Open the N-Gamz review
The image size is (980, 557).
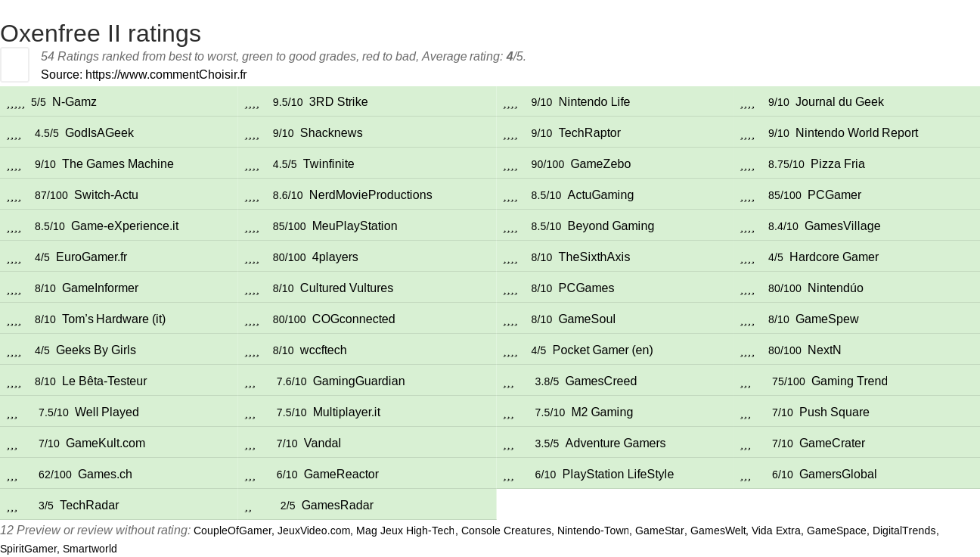tap(74, 101)
